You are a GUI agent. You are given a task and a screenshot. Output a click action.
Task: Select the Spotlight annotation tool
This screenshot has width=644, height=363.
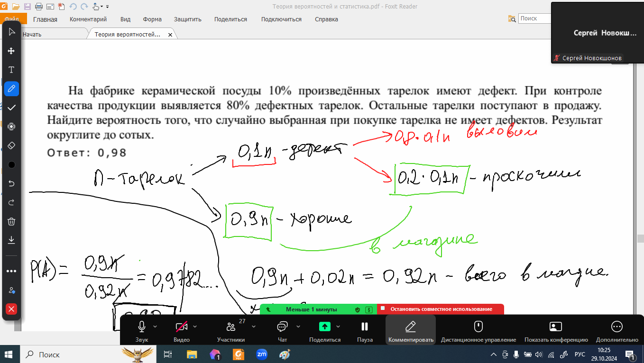[x=11, y=127]
